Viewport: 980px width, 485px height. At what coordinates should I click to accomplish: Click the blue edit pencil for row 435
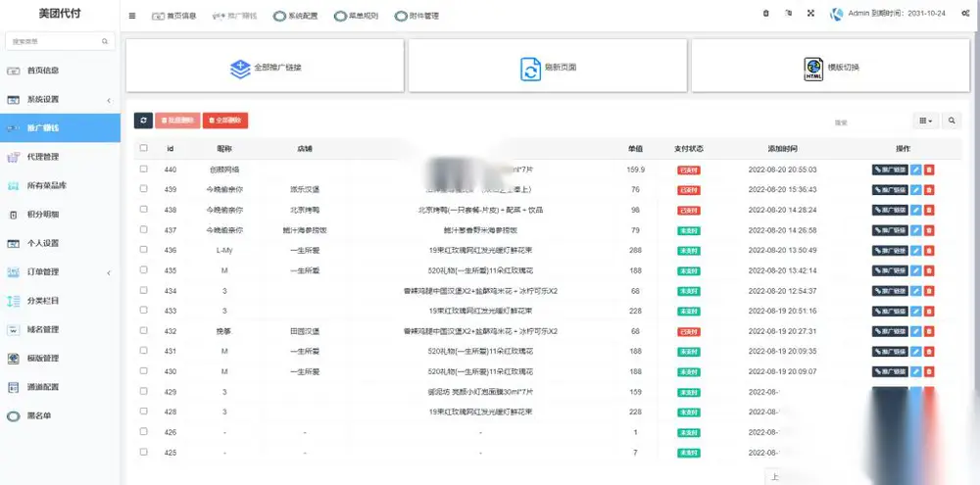(x=915, y=270)
